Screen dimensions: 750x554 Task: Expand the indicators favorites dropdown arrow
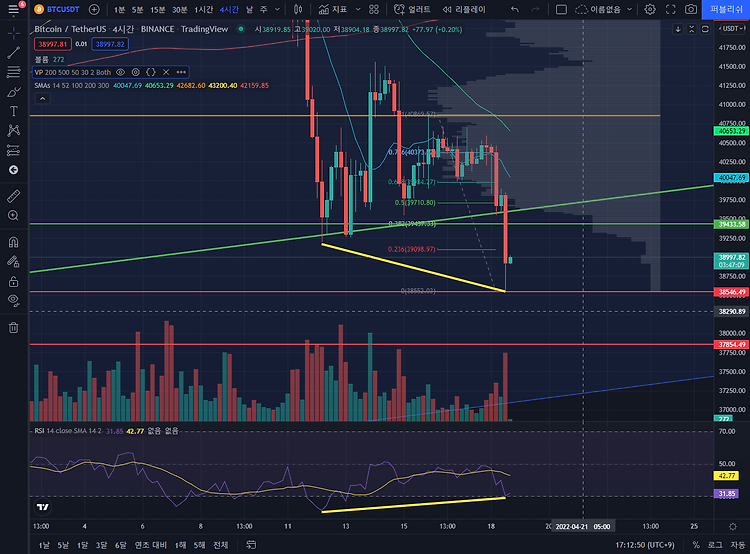(x=358, y=9)
